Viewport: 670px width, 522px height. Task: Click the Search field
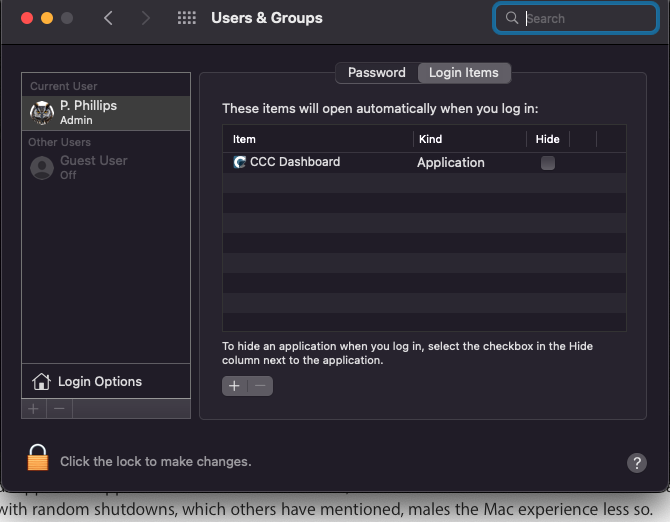[x=585, y=18]
